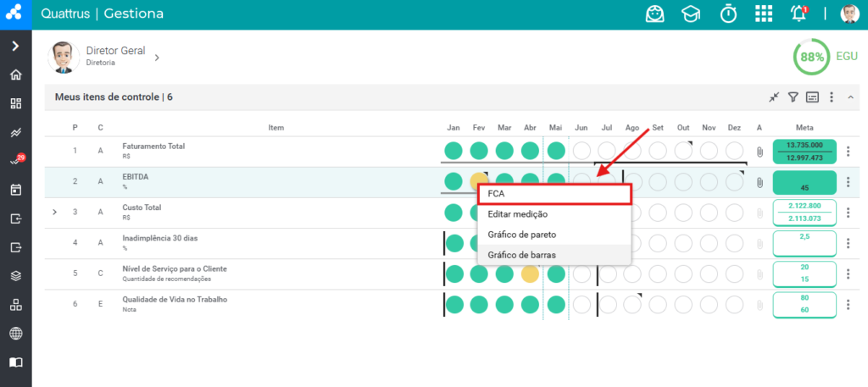Screen dimensions: 868x387
Task: Open the home icon in sidebar
Action: (x=16, y=75)
